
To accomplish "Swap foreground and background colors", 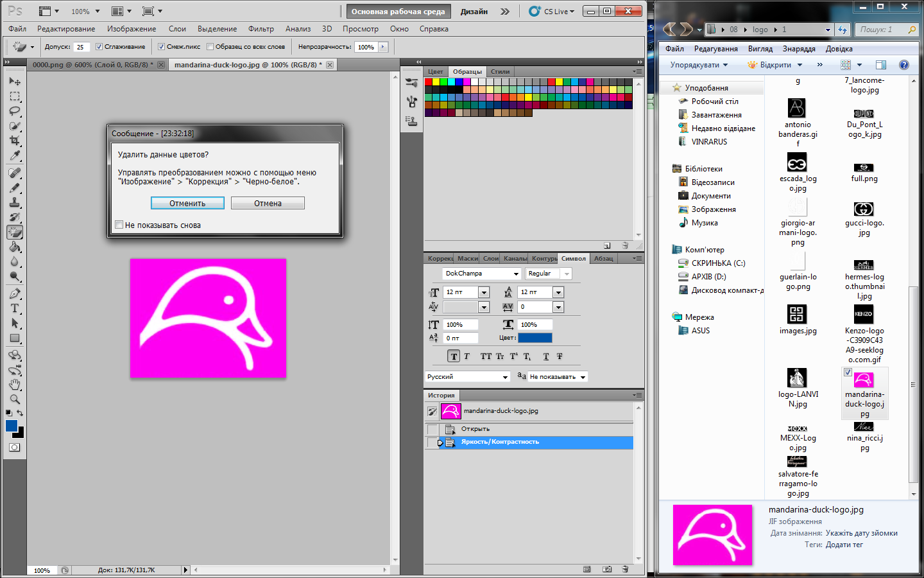I will point(21,413).
